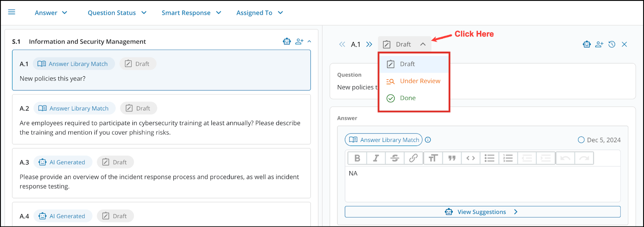Select the radio circle next to Dec 5, 2024

(x=581, y=140)
